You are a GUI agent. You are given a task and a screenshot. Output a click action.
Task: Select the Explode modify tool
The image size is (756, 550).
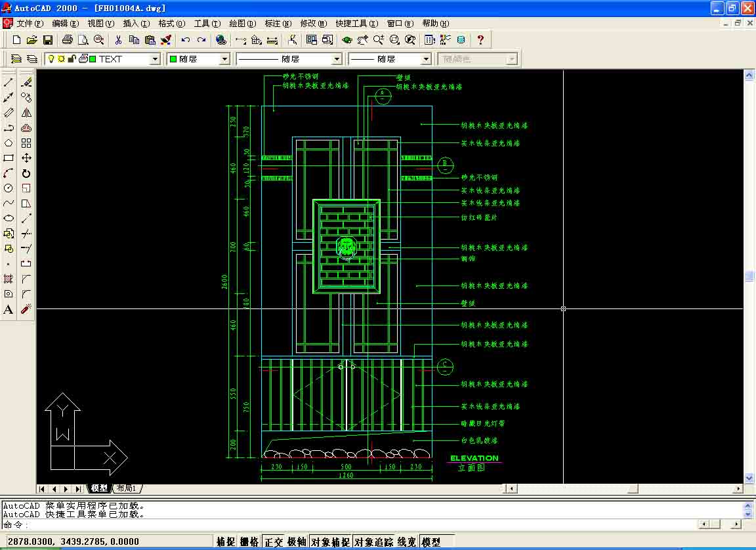pyautogui.click(x=26, y=310)
